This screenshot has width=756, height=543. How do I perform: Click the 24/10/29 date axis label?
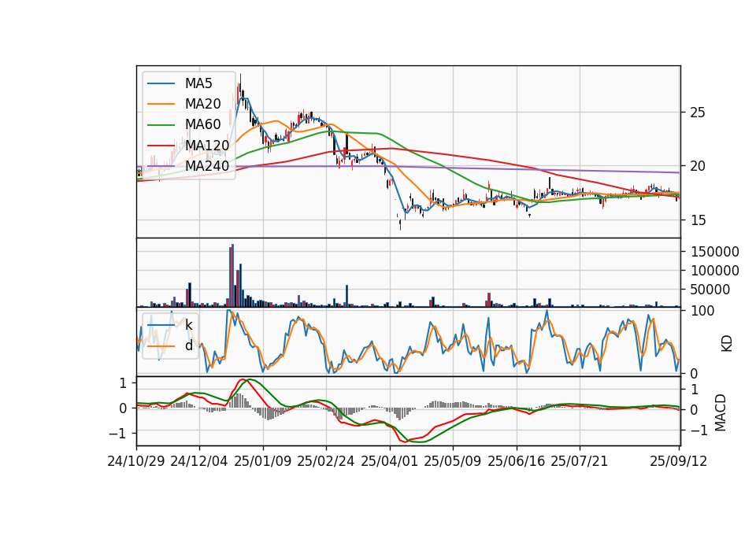(x=136, y=461)
